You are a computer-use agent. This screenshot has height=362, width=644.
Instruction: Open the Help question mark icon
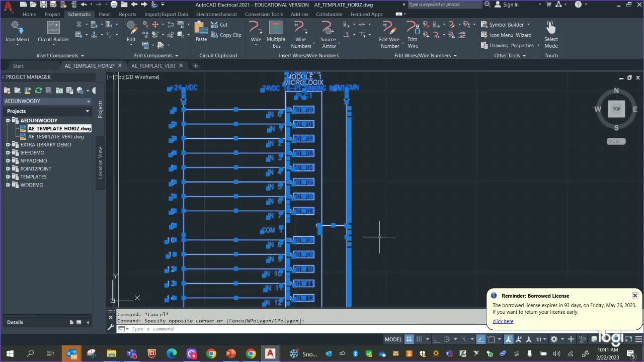click(x=578, y=5)
